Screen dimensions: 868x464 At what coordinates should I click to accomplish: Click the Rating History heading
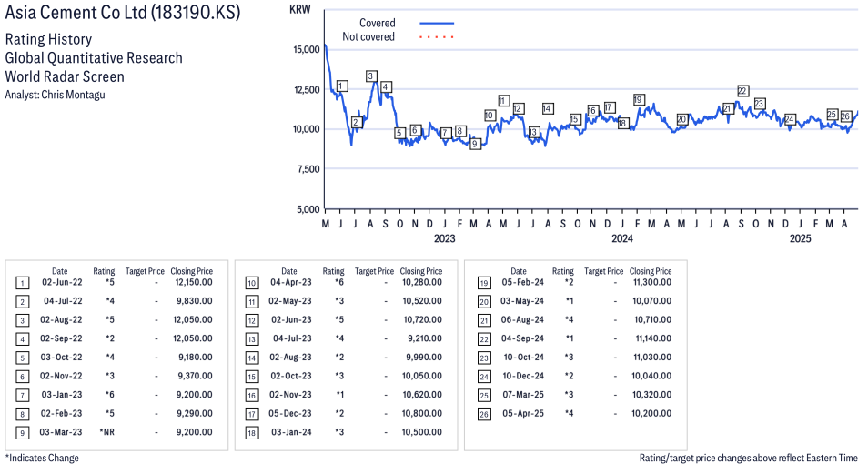point(49,39)
